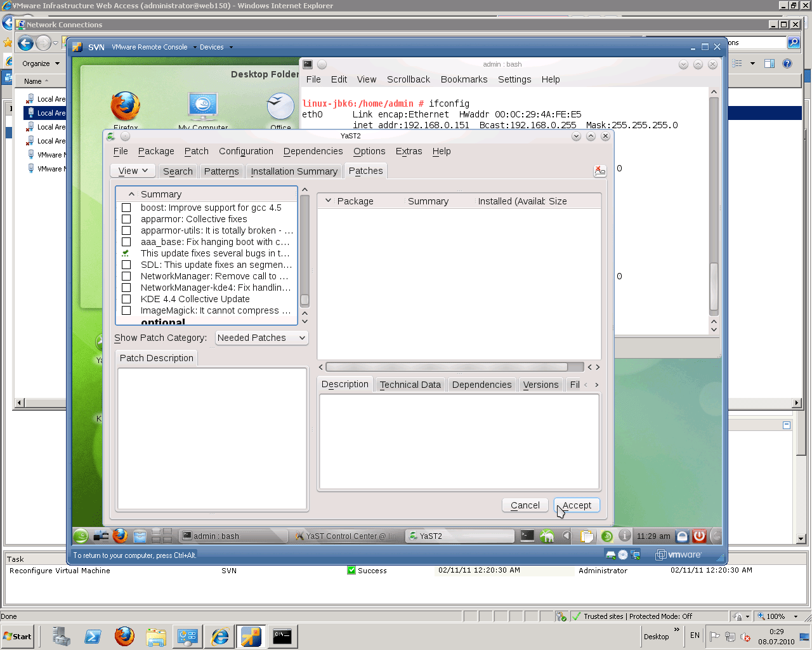Click the Windows Start button
This screenshot has width=812, height=650.
[x=18, y=637]
